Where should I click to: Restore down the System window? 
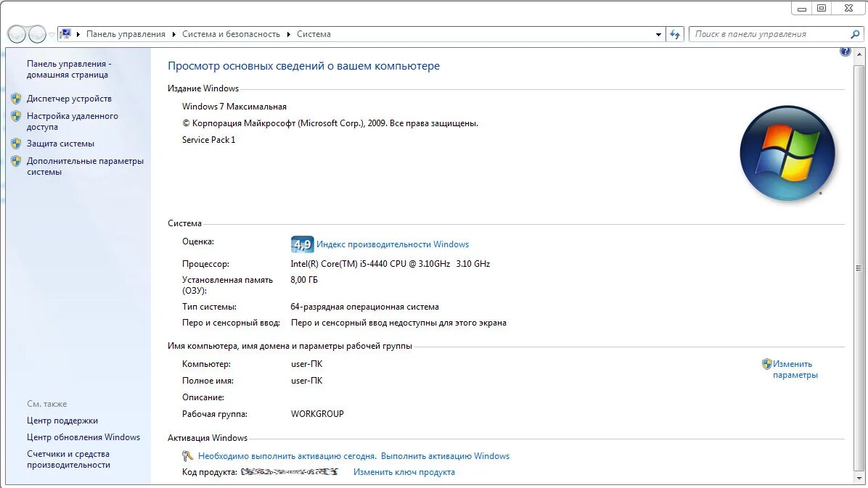[x=822, y=8]
